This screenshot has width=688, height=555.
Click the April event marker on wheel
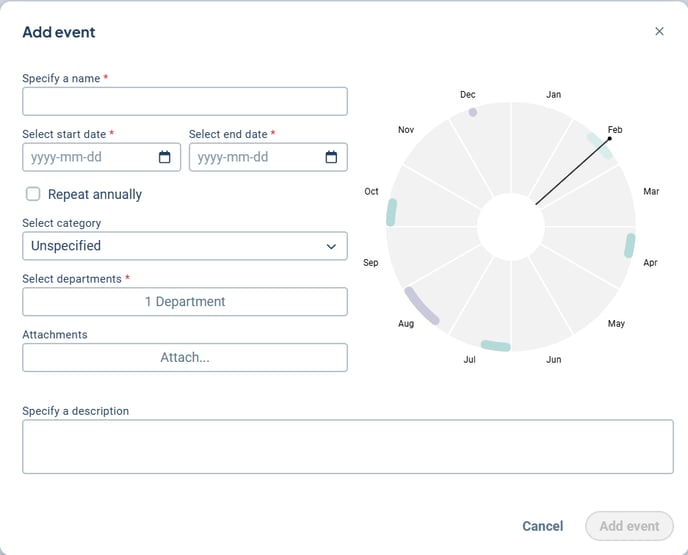(x=629, y=245)
